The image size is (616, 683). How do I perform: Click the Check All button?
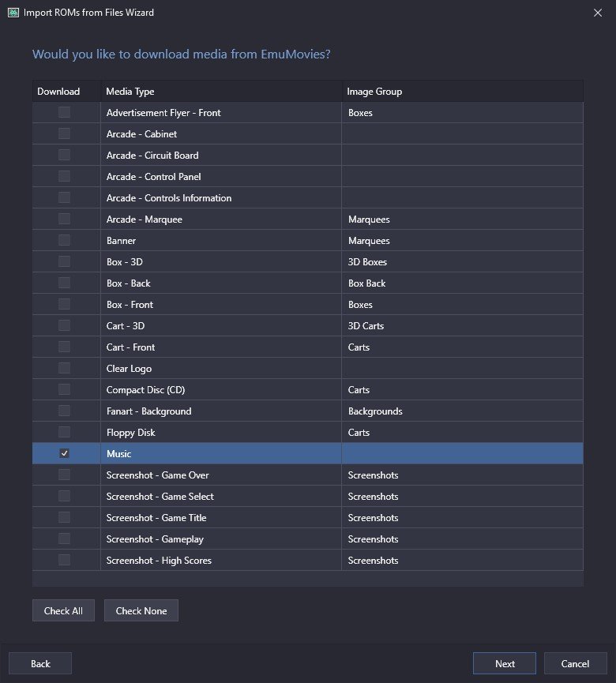pyautogui.click(x=63, y=610)
